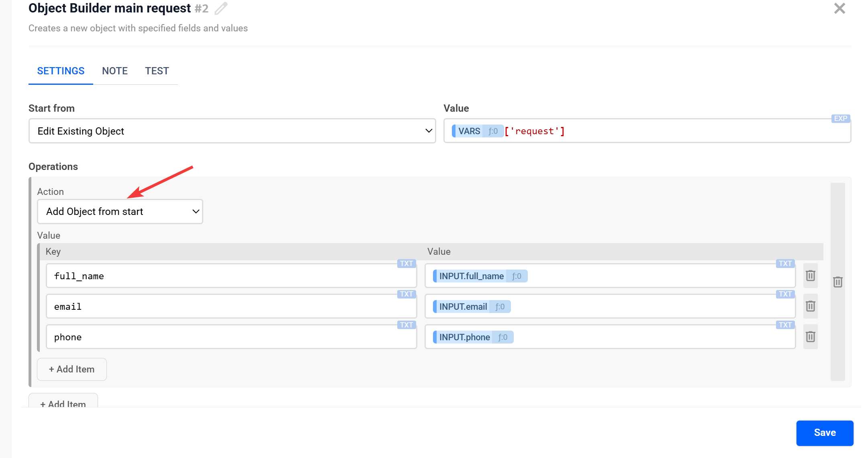Image resolution: width=868 pixels, height=458 pixels.
Task: Delete the email key-value row
Action: pos(810,306)
